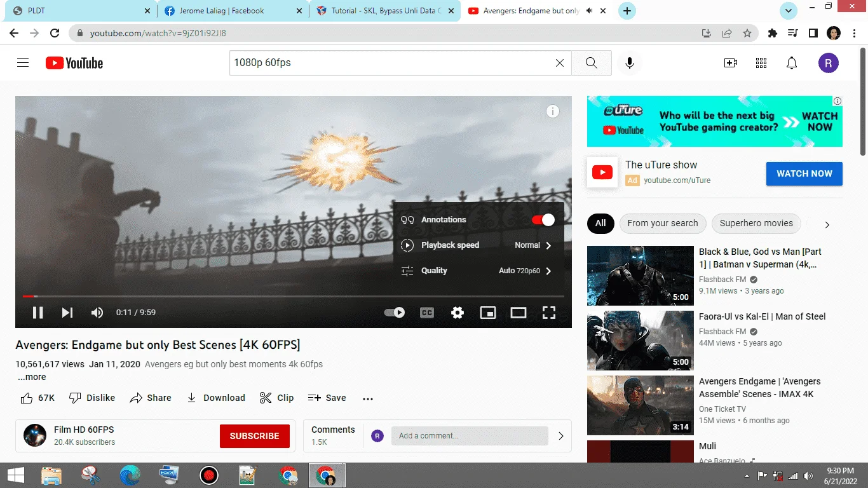
Task: Open more actions ellipsis menu
Action: coord(368,398)
